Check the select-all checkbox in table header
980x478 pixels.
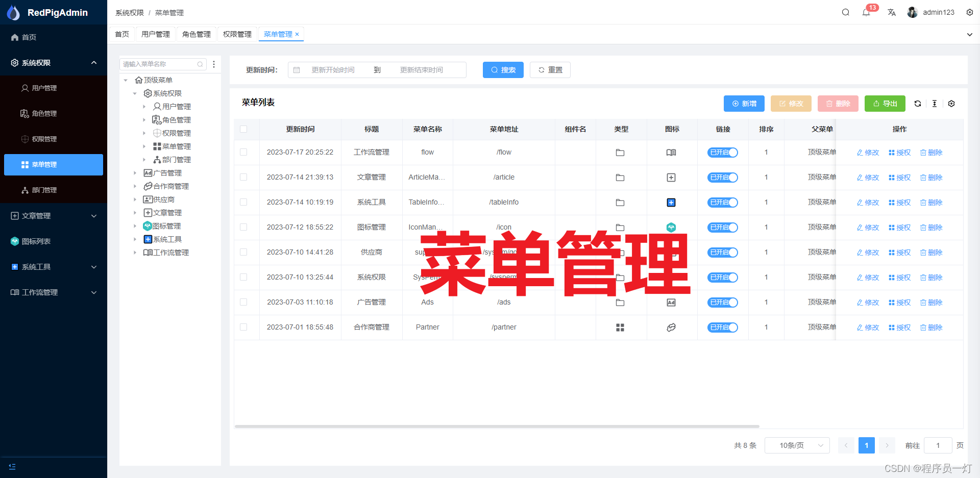[243, 129]
